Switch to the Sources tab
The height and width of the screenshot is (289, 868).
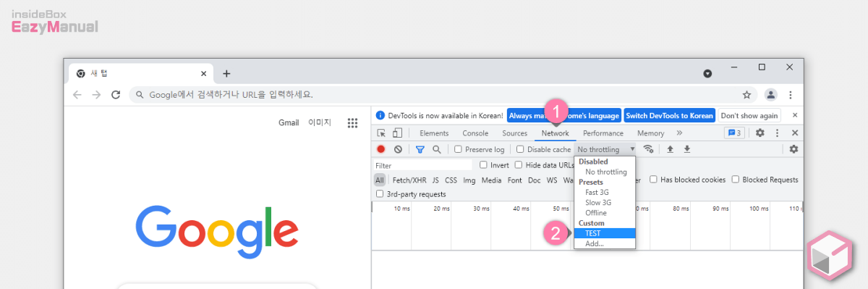pyautogui.click(x=515, y=133)
